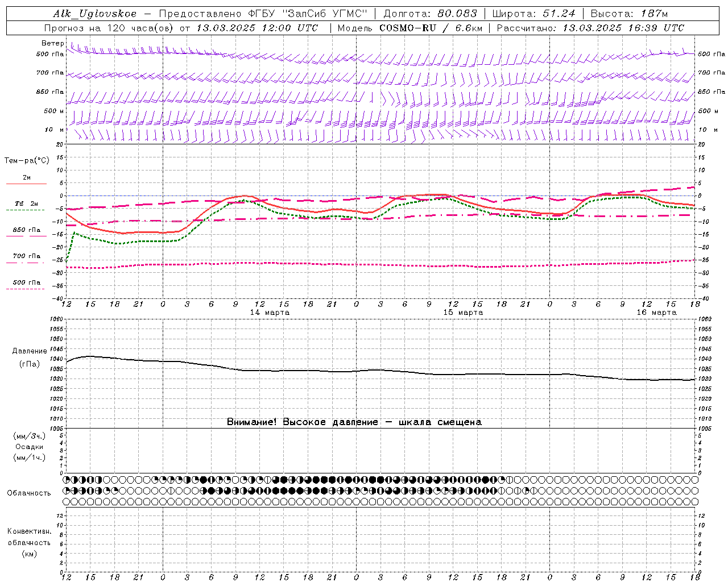
Task: Click the (мм/1ч.) precipitation unit label
Action: pos(30,458)
